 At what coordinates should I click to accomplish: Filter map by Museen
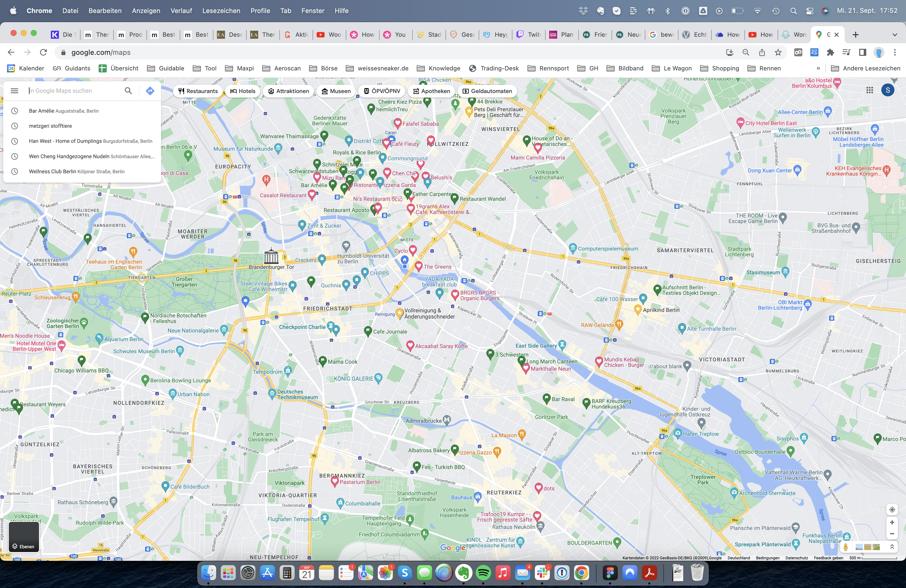(x=336, y=91)
